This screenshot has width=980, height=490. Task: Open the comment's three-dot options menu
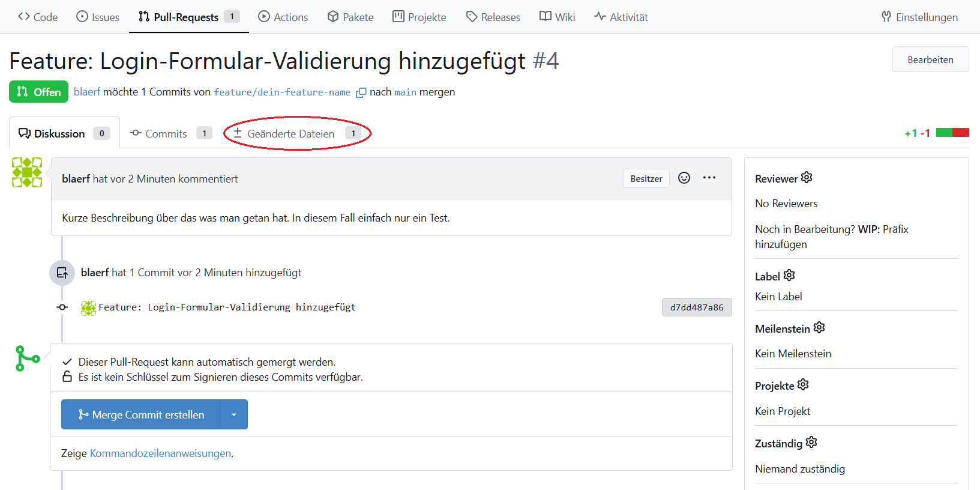709,178
